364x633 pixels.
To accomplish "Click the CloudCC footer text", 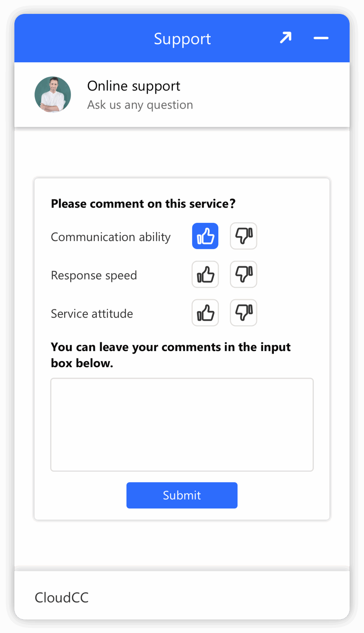I will (62, 598).
